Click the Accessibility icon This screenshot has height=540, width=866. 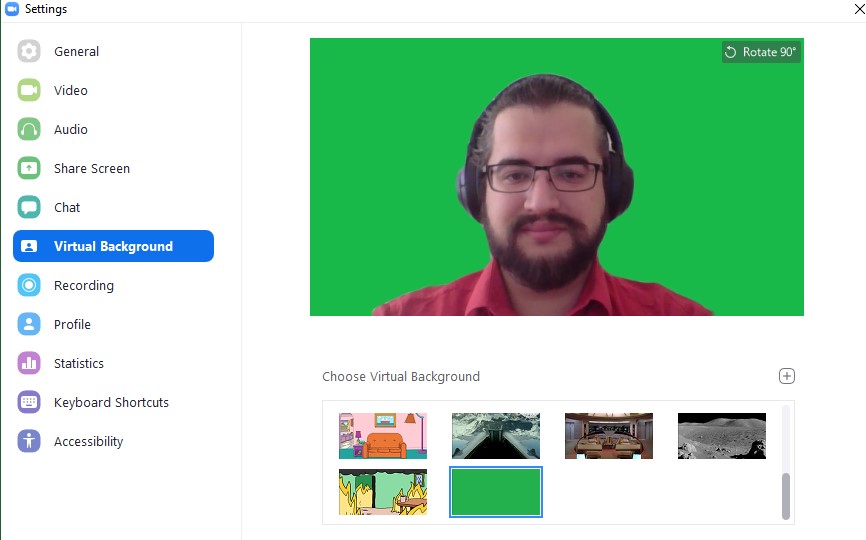pos(29,442)
